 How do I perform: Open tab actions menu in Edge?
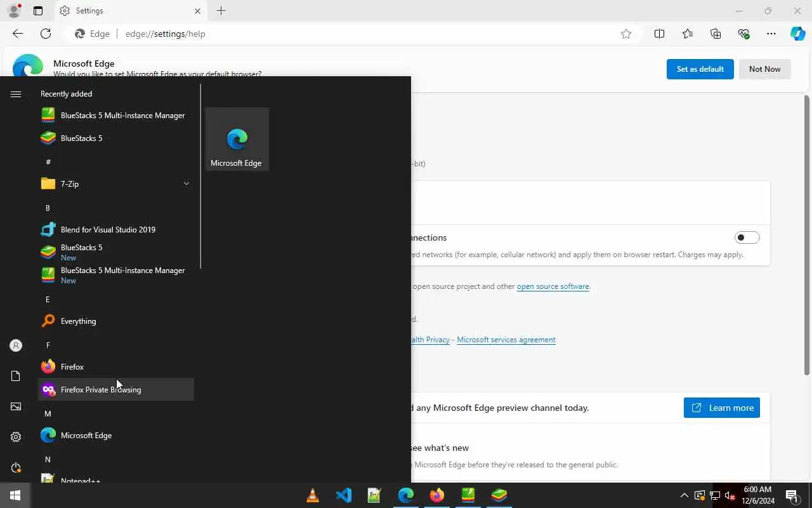point(38,11)
